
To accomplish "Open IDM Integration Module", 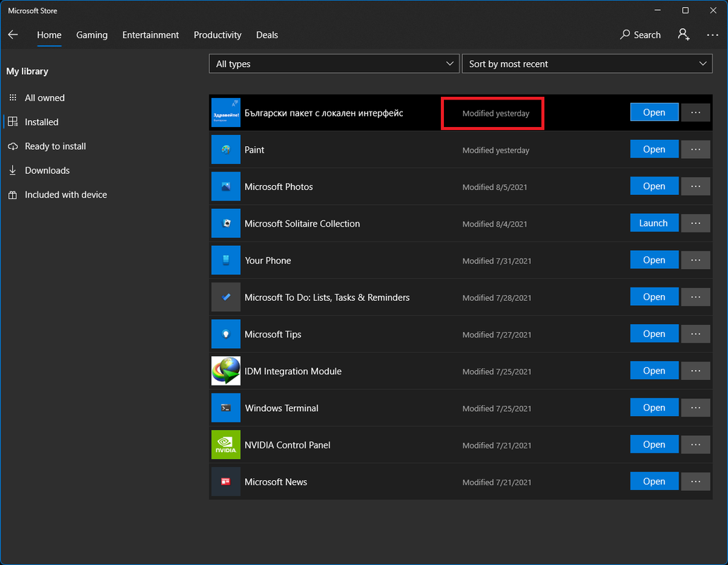I will [x=654, y=371].
